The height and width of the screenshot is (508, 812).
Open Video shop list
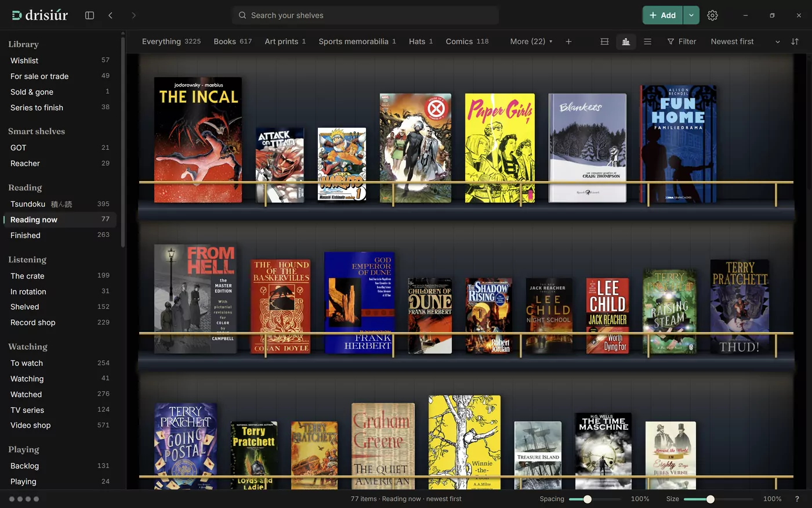(x=60, y=426)
